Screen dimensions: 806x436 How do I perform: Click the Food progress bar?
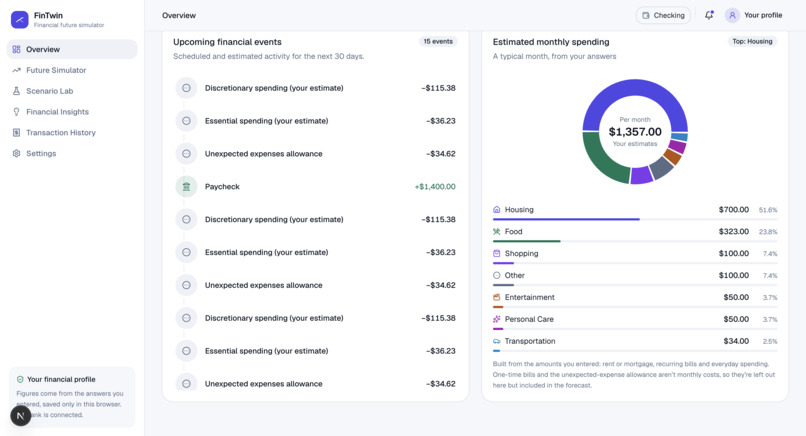[x=635, y=241]
